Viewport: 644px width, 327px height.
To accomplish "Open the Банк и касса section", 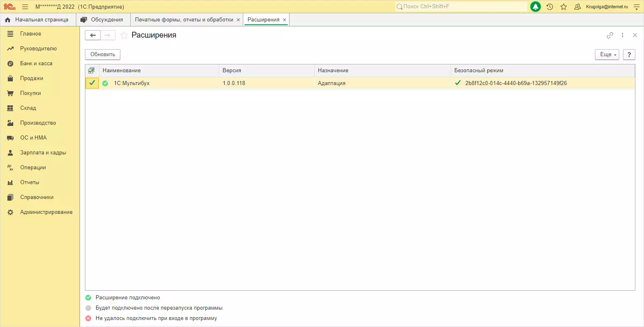I will pos(40,64).
